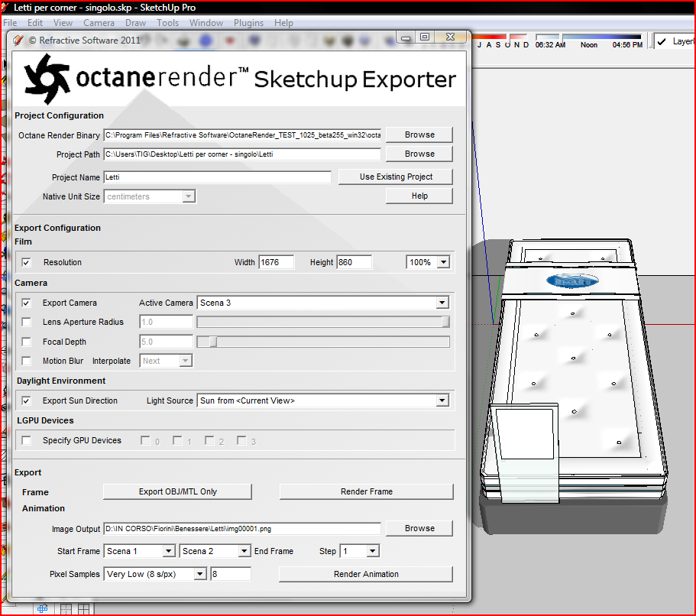
Task: Open the Edit menu
Action: (x=35, y=23)
